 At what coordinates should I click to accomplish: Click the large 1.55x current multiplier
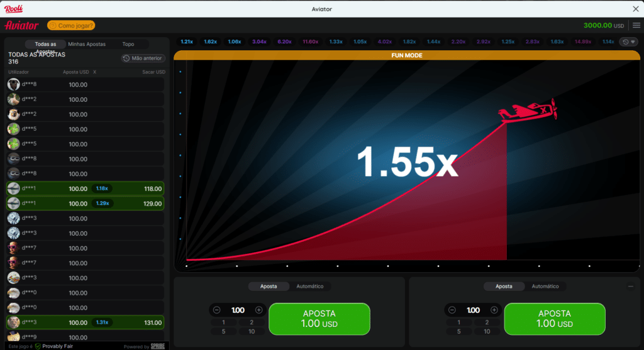(x=407, y=163)
